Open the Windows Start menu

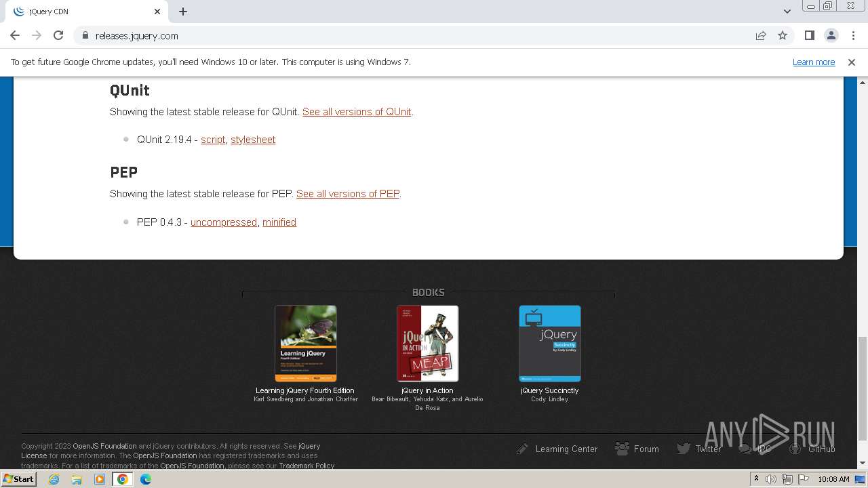point(18,479)
